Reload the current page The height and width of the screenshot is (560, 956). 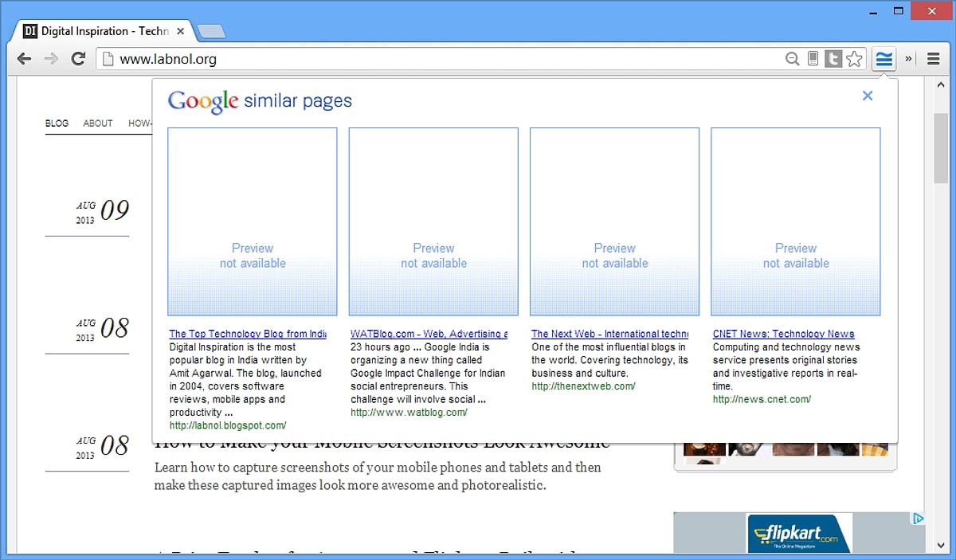click(x=78, y=59)
